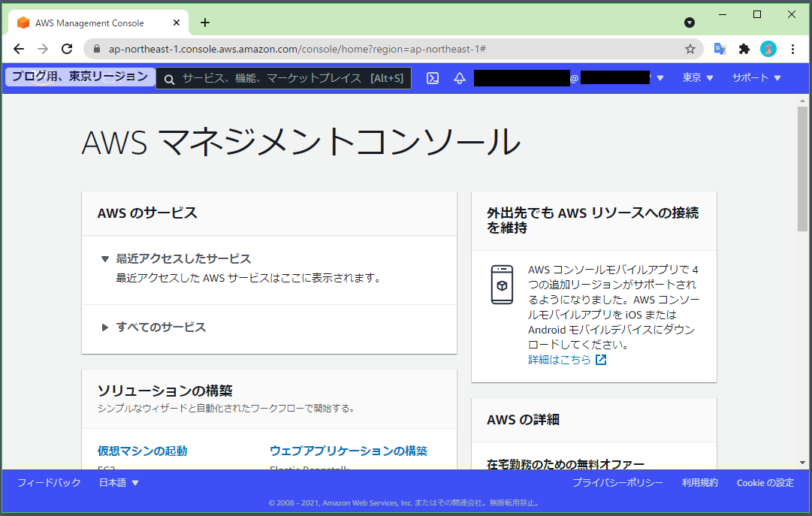Open the 日本語 language dropdown in the footer

click(117, 483)
